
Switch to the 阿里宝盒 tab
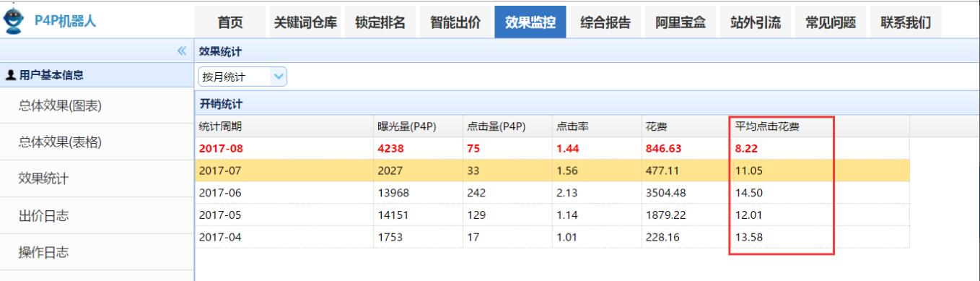pyautogui.click(x=681, y=22)
